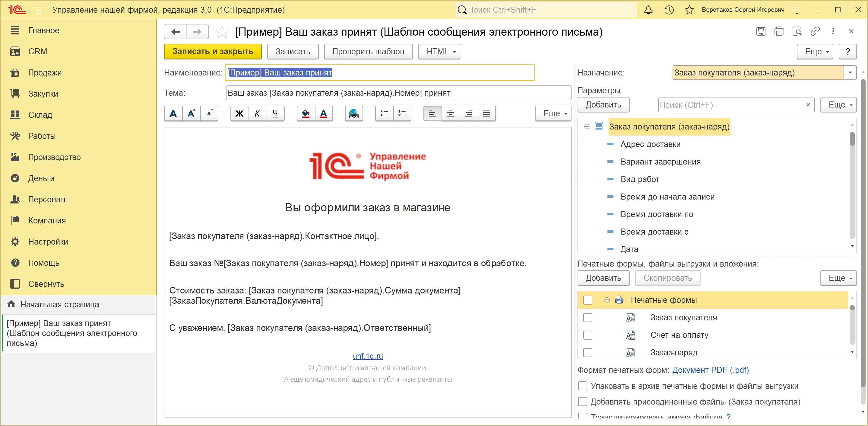Align text right

[x=468, y=113]
